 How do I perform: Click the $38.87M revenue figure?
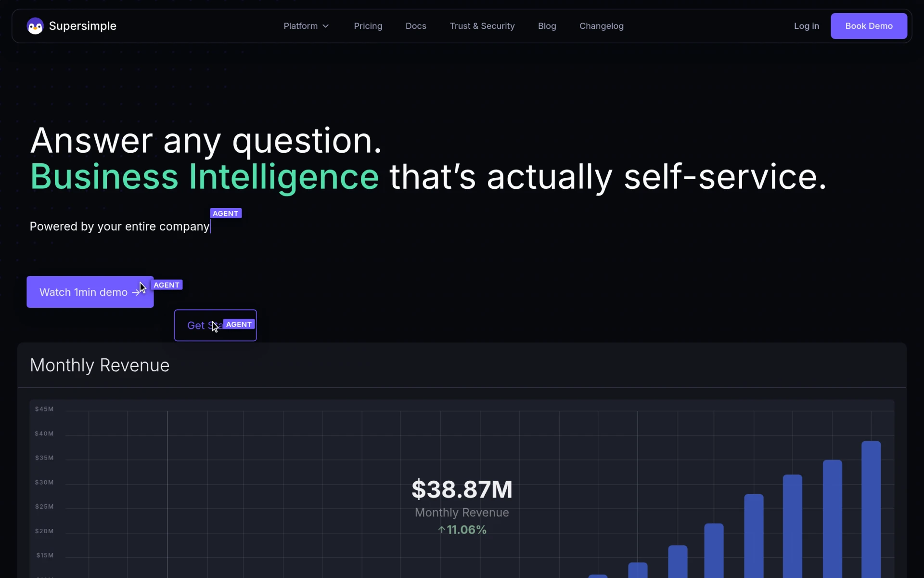click(462, 489)
